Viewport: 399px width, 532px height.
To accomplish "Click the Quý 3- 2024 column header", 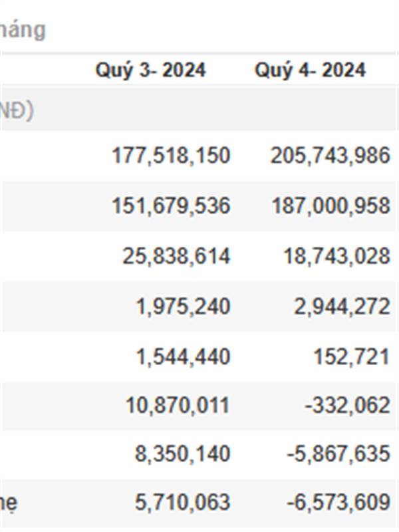I will (151, 71).
